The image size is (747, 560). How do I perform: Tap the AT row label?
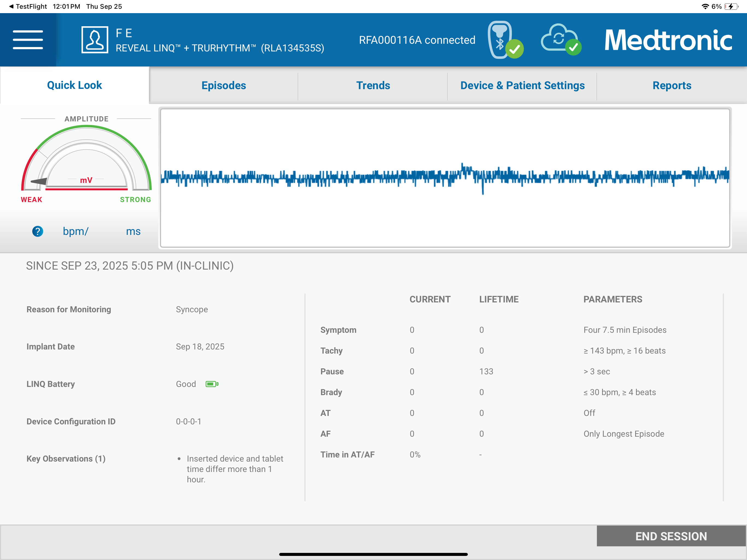(x=325, y=413)
